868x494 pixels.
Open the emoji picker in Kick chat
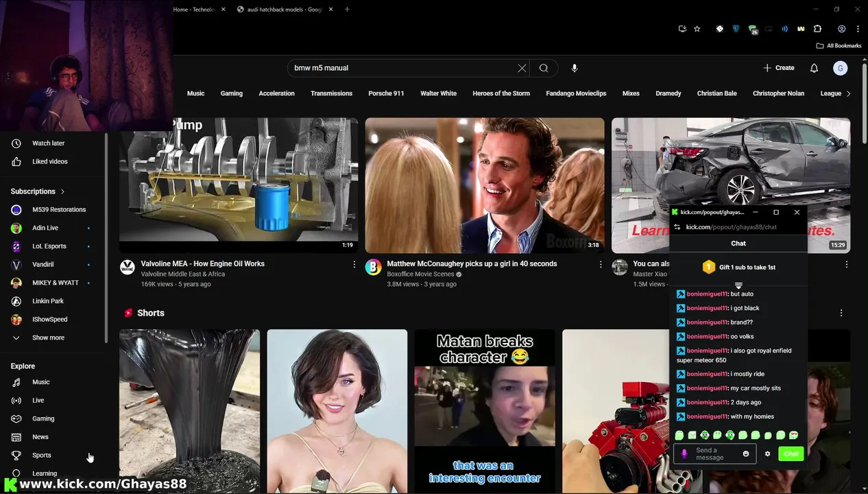[x=746, y=454]
